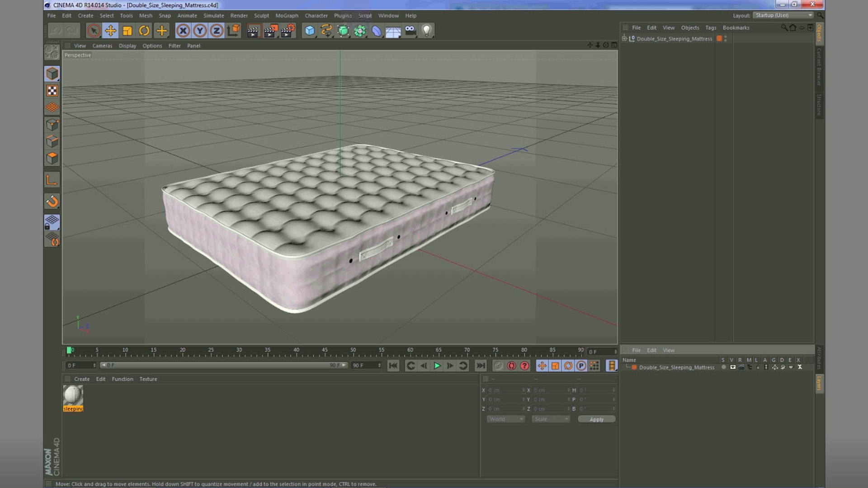The height and width of the screenshot is (488, 868).
Task: Select the Live Selection tool
Action: point(94,31)
